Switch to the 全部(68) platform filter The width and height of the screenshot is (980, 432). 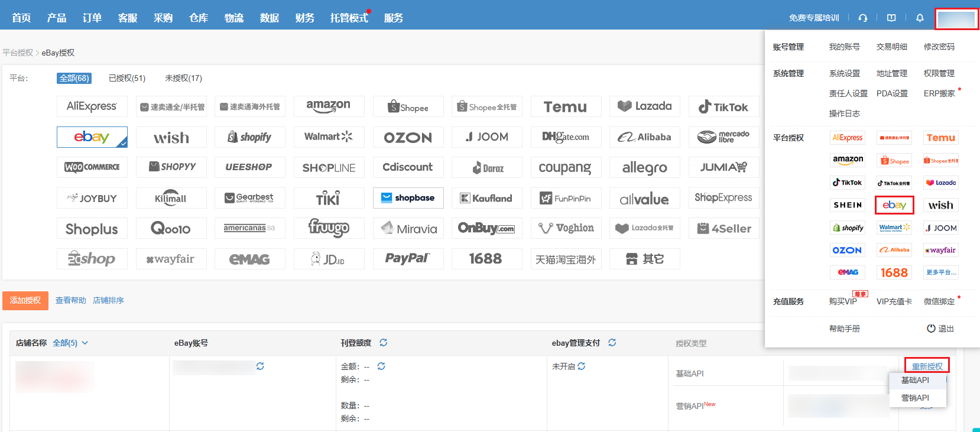click(x=74, y=78)
